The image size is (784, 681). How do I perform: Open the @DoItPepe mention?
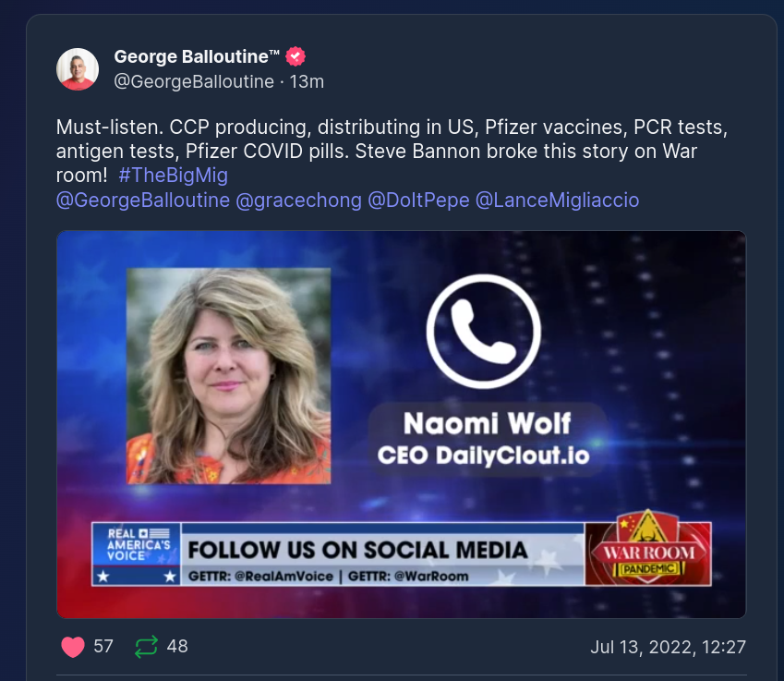coord(418,201)
